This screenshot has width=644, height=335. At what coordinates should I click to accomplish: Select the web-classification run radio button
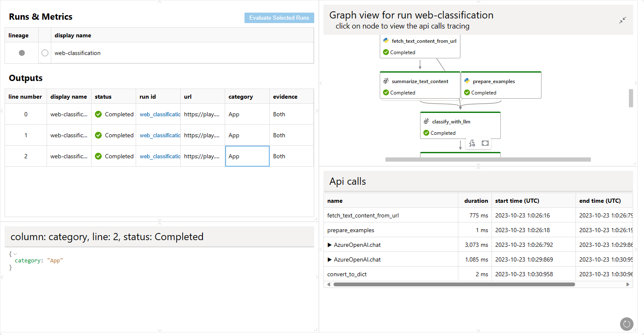[x=45, y=53]
